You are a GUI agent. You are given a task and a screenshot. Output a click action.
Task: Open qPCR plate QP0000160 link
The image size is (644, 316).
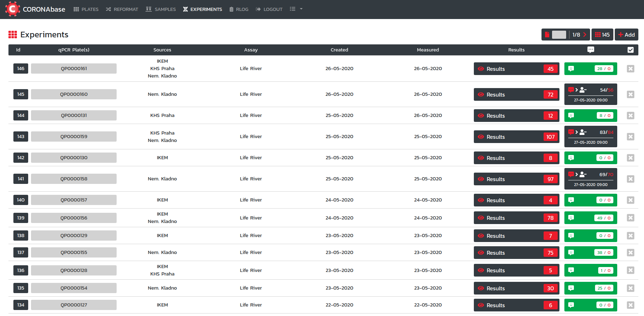(74, 94)
